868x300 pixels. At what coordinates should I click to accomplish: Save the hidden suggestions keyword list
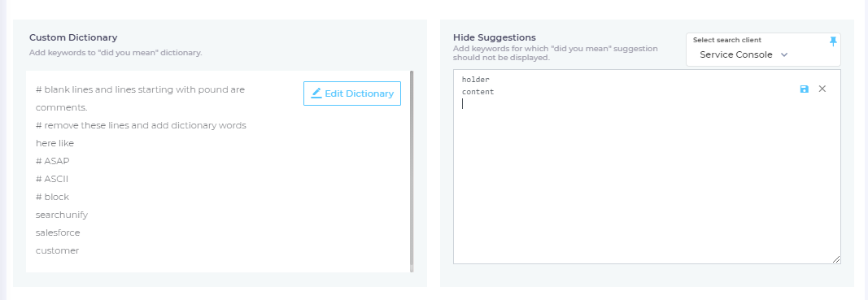[805, 89]
